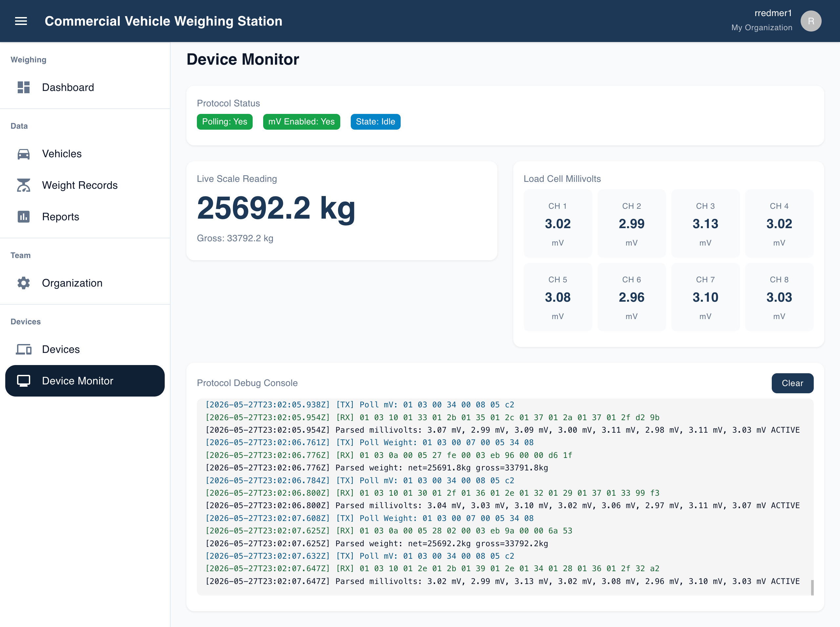Click the 23:02:07.625Z RX hex line

389,531
